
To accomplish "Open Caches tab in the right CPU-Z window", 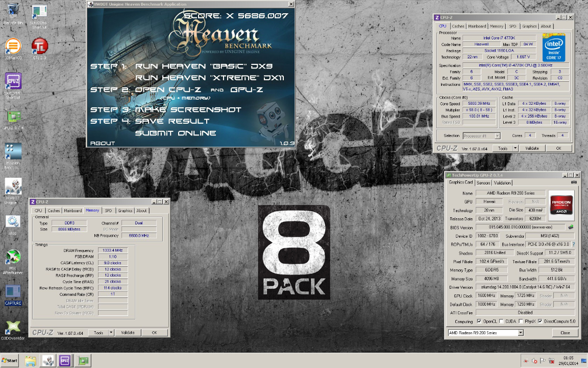I will [x=458, y=26].
